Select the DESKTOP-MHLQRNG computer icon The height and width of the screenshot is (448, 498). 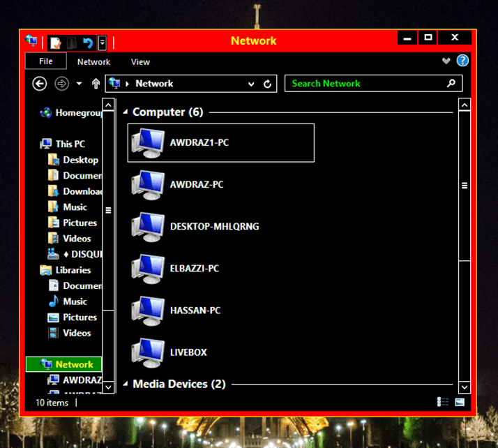[148, 227]
